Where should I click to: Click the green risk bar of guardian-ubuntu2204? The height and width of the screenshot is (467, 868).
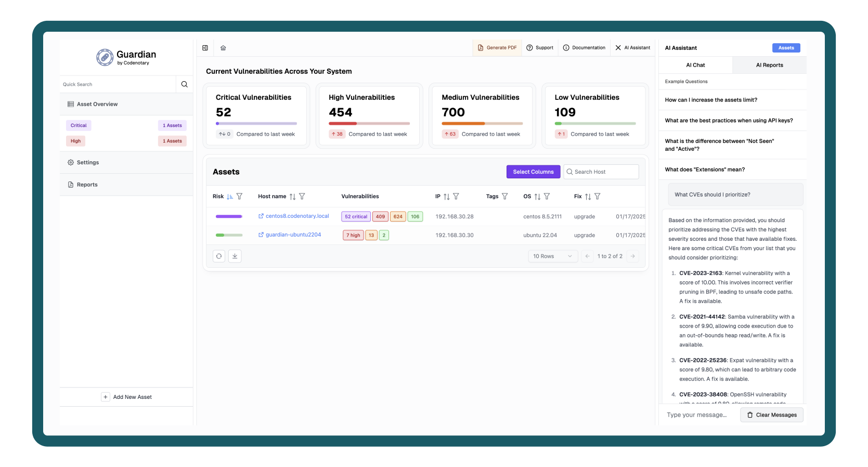(x=229, y=235)
